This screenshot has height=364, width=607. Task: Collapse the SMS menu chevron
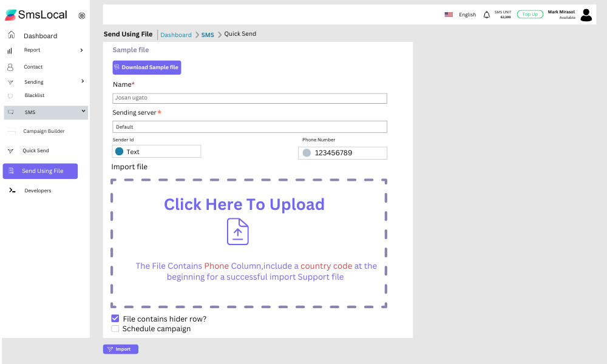tap(83, 112)
